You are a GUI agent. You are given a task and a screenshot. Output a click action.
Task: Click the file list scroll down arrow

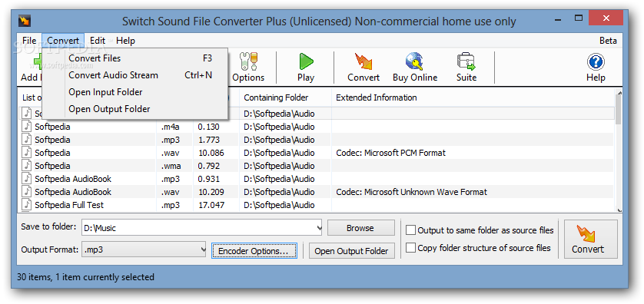coord(619,210)
